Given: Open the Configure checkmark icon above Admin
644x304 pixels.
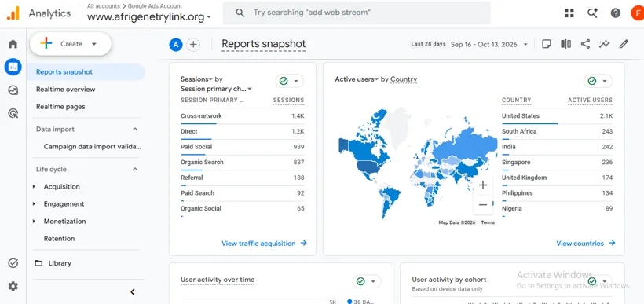Looking at the screenshot, I should point(13,263).
